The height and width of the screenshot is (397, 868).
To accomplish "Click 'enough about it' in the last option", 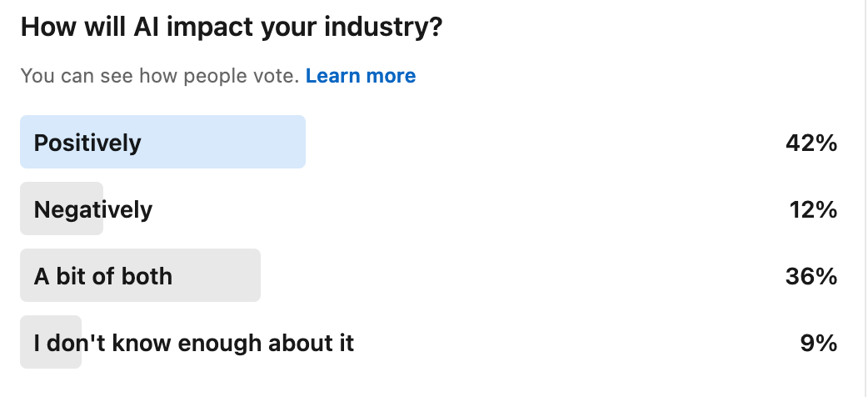I will [x=266, y=343].
